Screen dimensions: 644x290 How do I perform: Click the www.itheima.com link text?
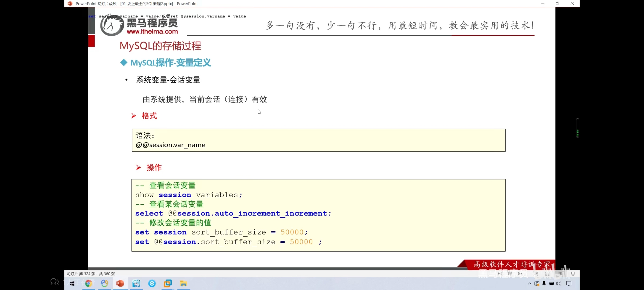pos(152,32)
